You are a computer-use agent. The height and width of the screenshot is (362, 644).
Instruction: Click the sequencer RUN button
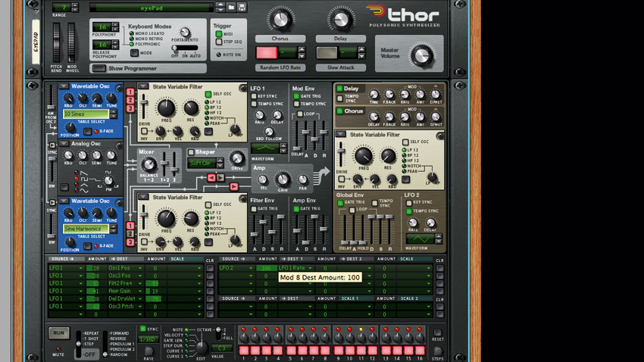click(59, 333)
